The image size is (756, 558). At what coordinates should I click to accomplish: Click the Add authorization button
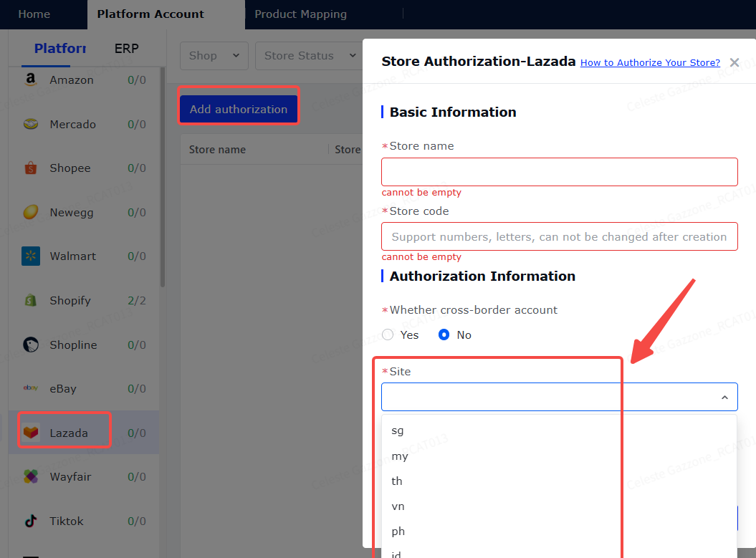tap(239, 110)
